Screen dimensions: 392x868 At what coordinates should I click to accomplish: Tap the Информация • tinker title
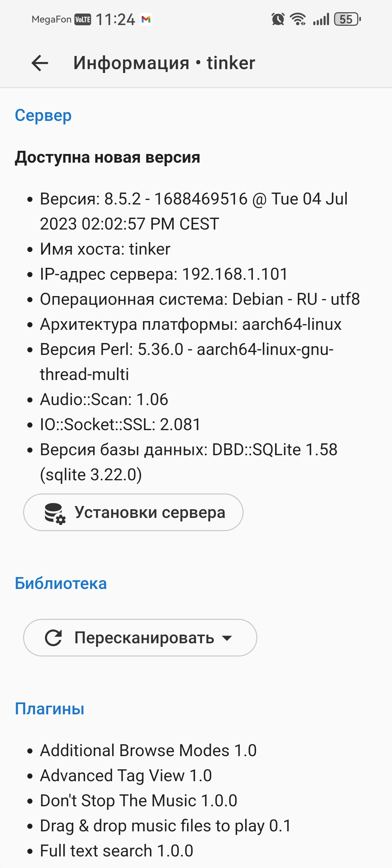tap(164, 63)
